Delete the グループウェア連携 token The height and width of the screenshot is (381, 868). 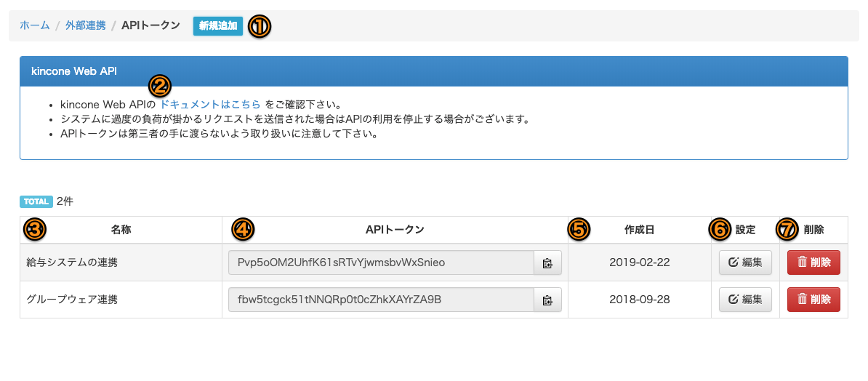(x=813, y=300)
